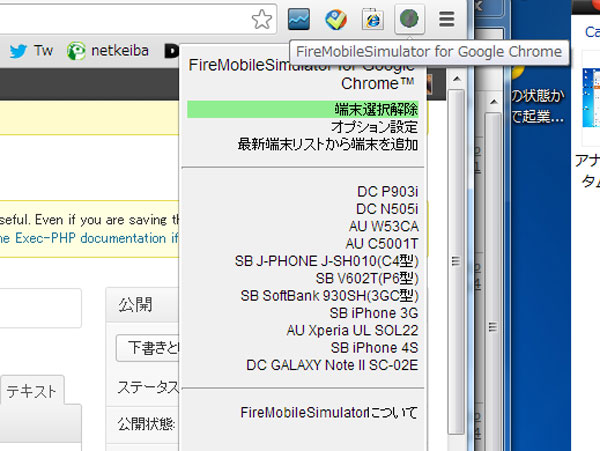Click the bookmark star icon

[262, 19]
